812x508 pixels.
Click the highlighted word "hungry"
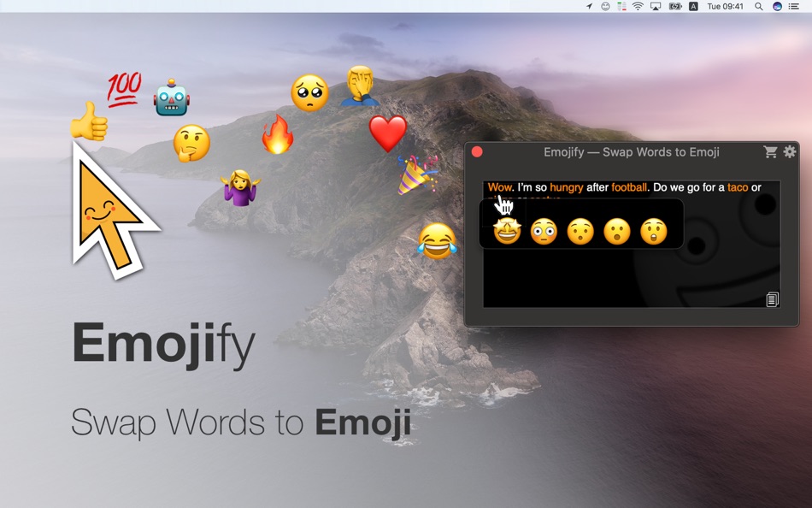coord(567,187)
